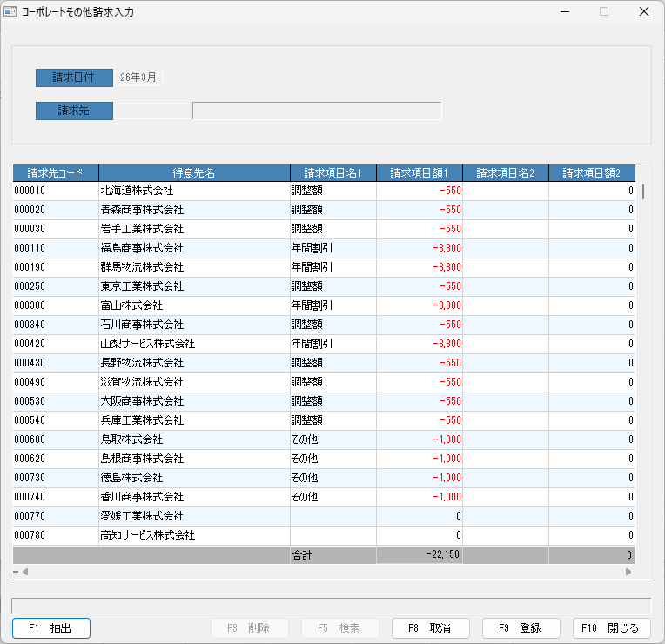The image size is (665, 644).
Task: Click F9 登録 to register
Action: point(521,627)
